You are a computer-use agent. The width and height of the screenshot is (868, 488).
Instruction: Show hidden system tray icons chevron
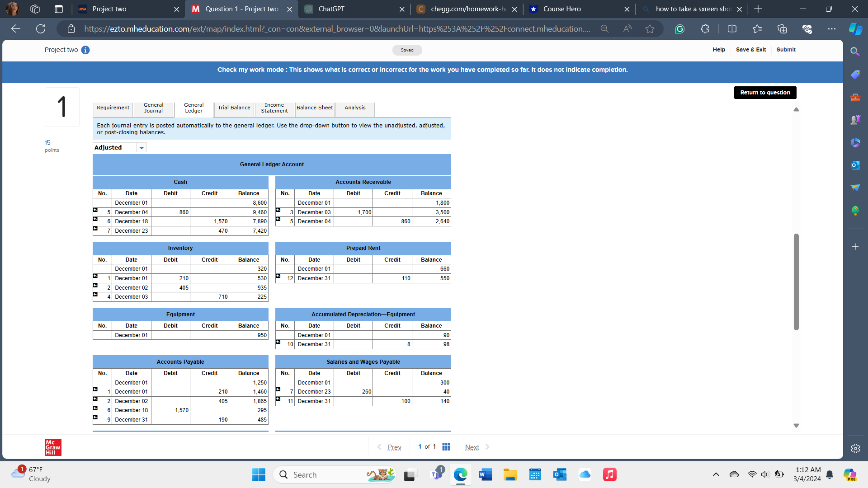pyautogui.click(x=716, y=474)
